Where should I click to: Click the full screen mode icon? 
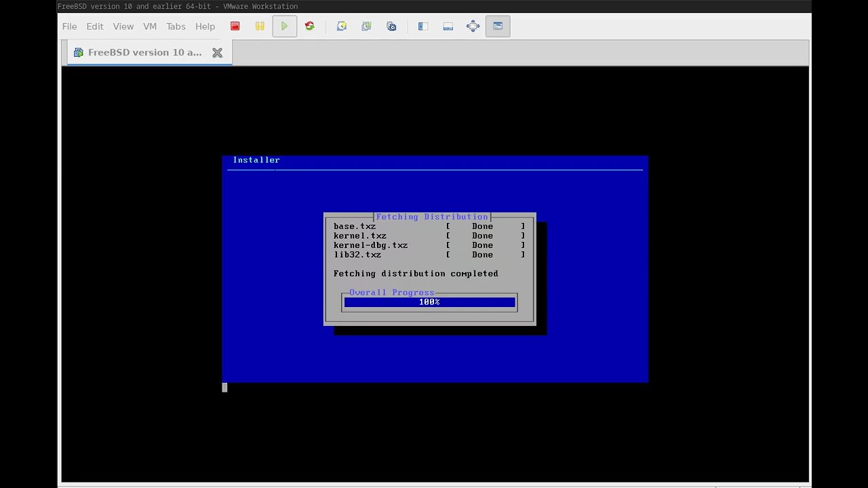coord(473,26)
